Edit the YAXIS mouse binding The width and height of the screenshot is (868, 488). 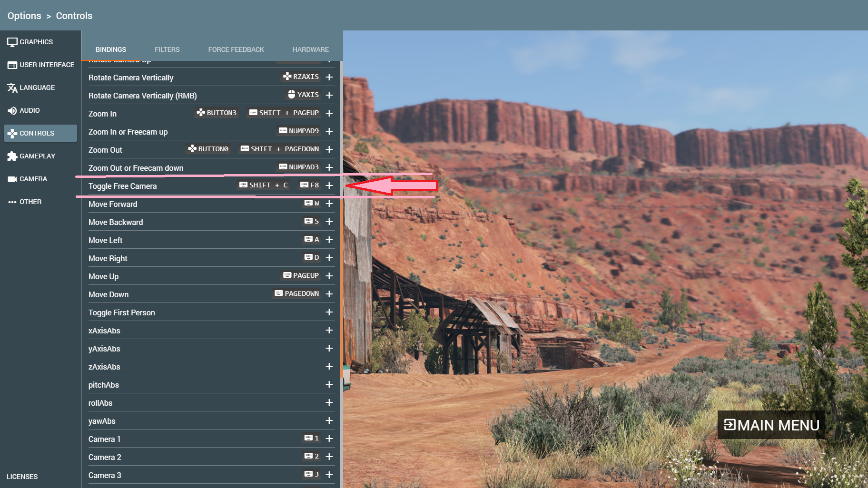pos(303,95)
